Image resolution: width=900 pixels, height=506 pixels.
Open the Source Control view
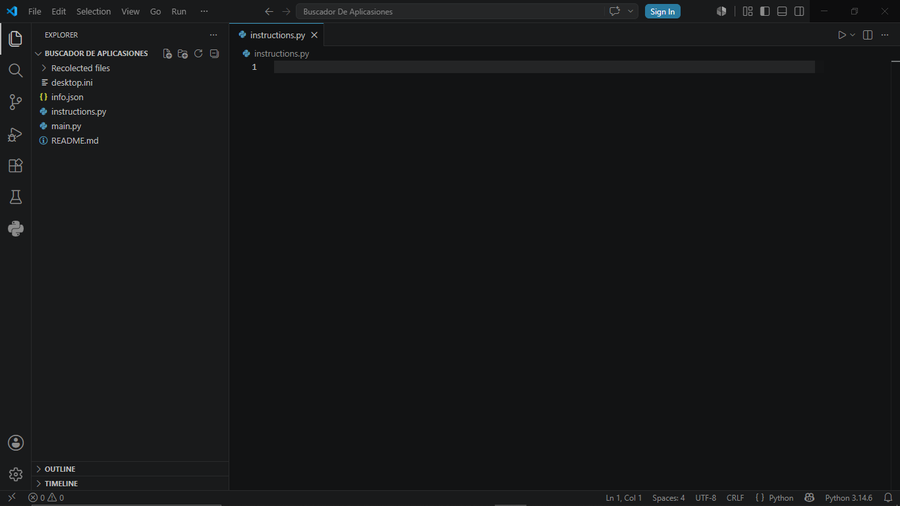[15, 102]
